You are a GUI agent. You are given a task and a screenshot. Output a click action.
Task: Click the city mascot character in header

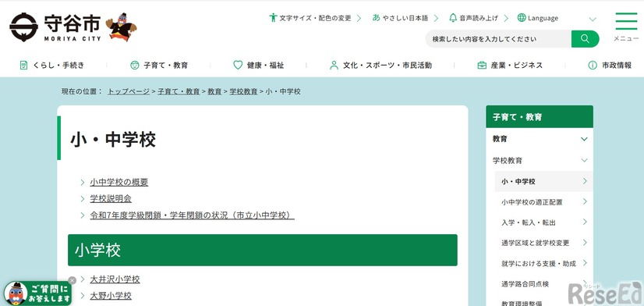[121, 27]
